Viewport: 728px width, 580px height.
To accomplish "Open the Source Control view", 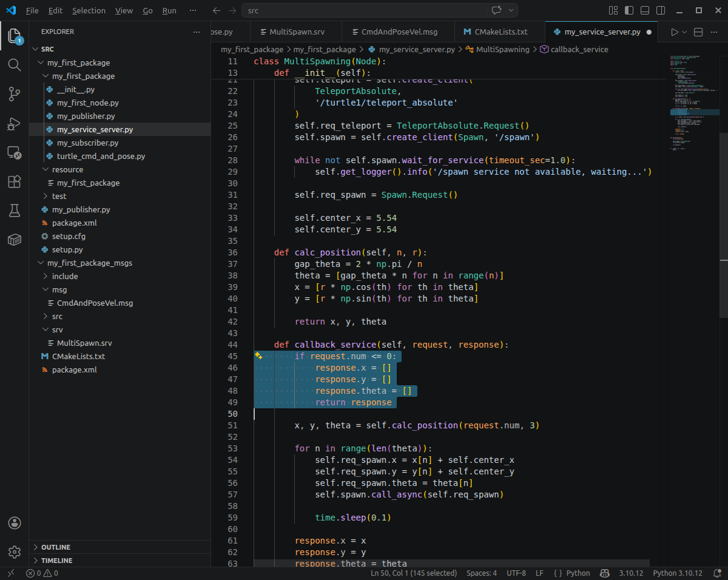I will [x=15, y=94].
